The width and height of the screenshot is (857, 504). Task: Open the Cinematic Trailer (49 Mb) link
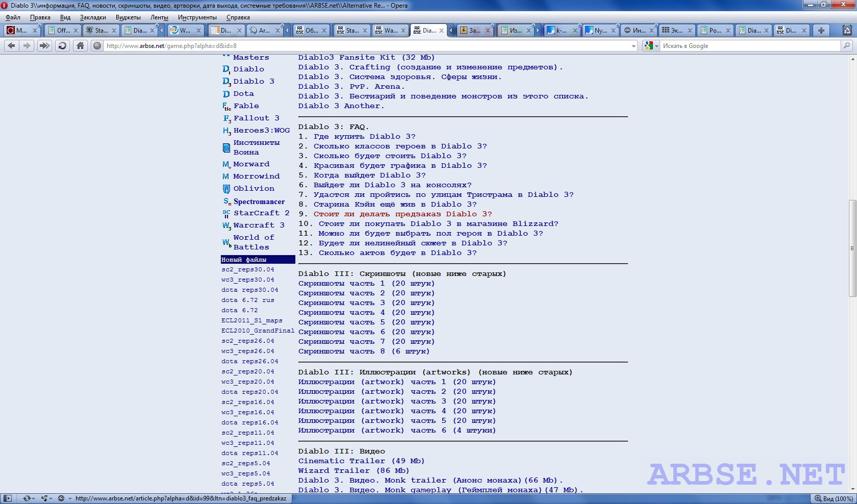coord(362,461)
